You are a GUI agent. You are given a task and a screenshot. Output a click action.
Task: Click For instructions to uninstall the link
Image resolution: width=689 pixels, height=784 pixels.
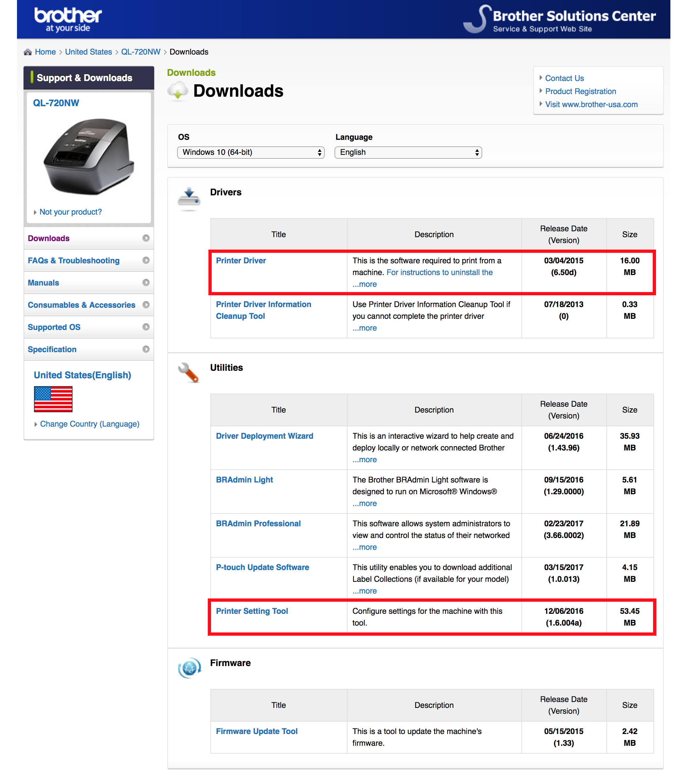pos(439,272)
